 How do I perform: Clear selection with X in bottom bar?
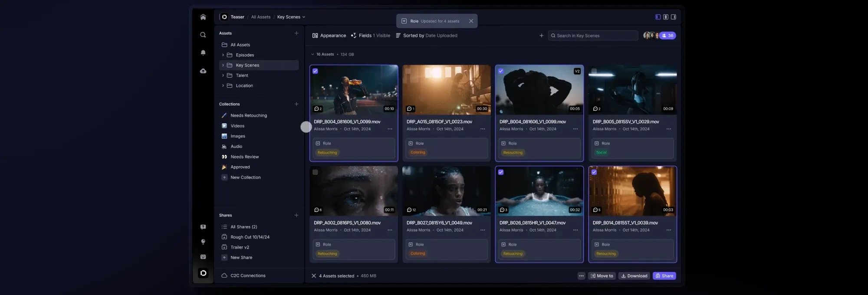[314, 276]
